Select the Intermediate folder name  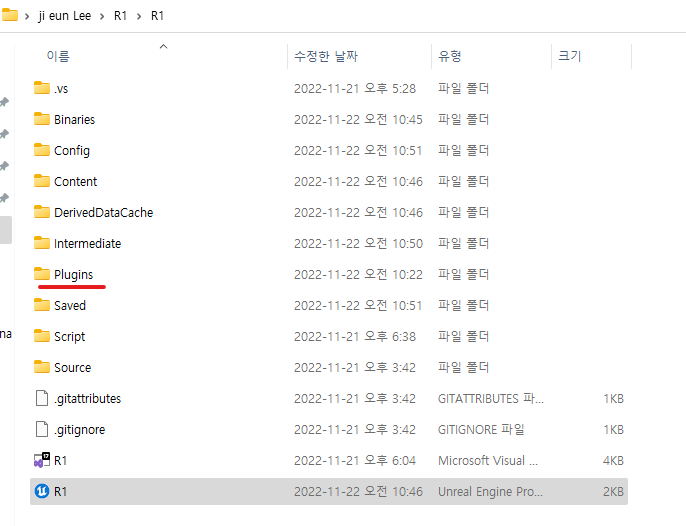88,244
